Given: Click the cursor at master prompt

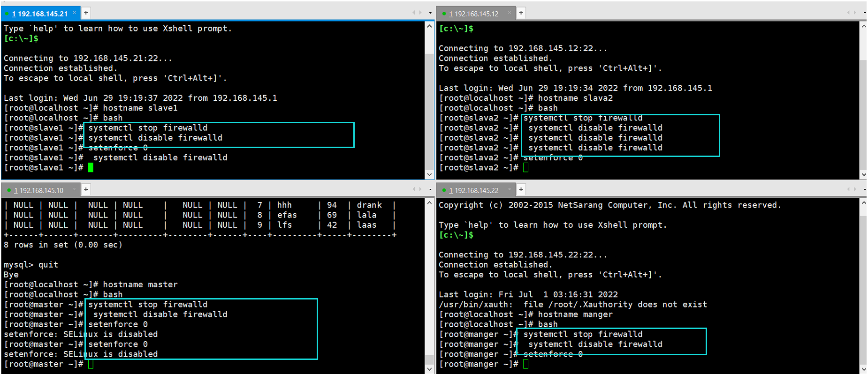Looking at the screenshot, I should [91, 364].
